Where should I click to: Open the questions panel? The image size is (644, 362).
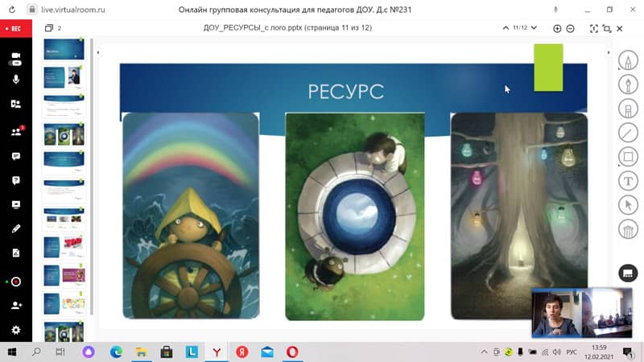tap(15, 180)
